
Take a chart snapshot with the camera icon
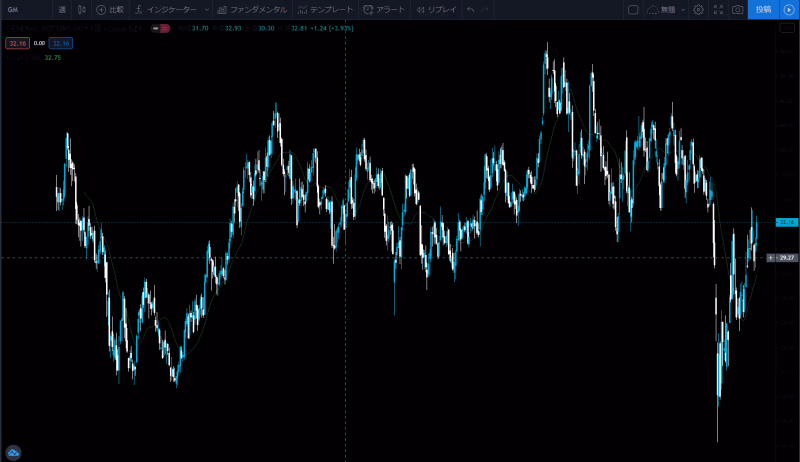[737, 9]
